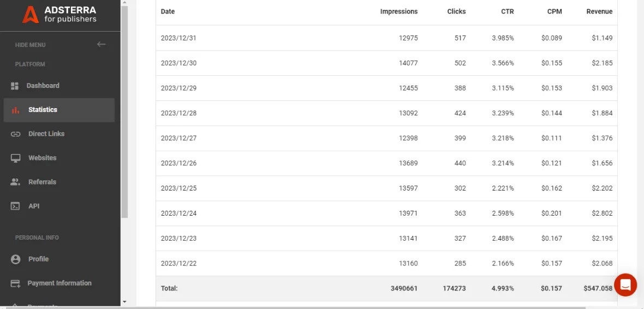
Task: Click the Payment Information card icon
Action: point(16,283)
